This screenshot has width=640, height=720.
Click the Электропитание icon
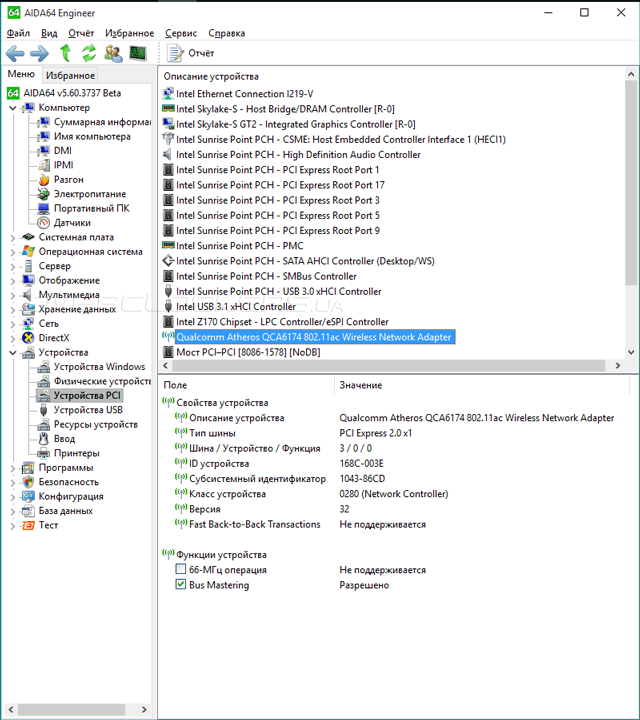coord(44,194)
